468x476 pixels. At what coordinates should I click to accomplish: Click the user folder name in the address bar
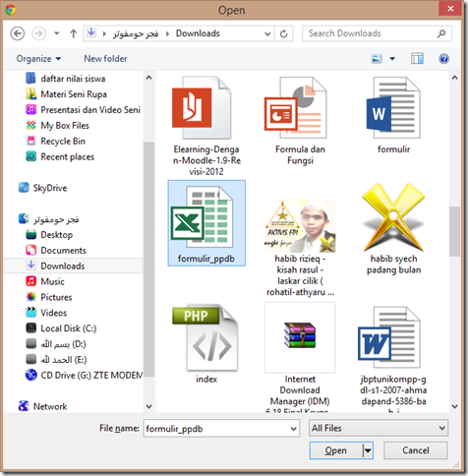tap(136, 33)
